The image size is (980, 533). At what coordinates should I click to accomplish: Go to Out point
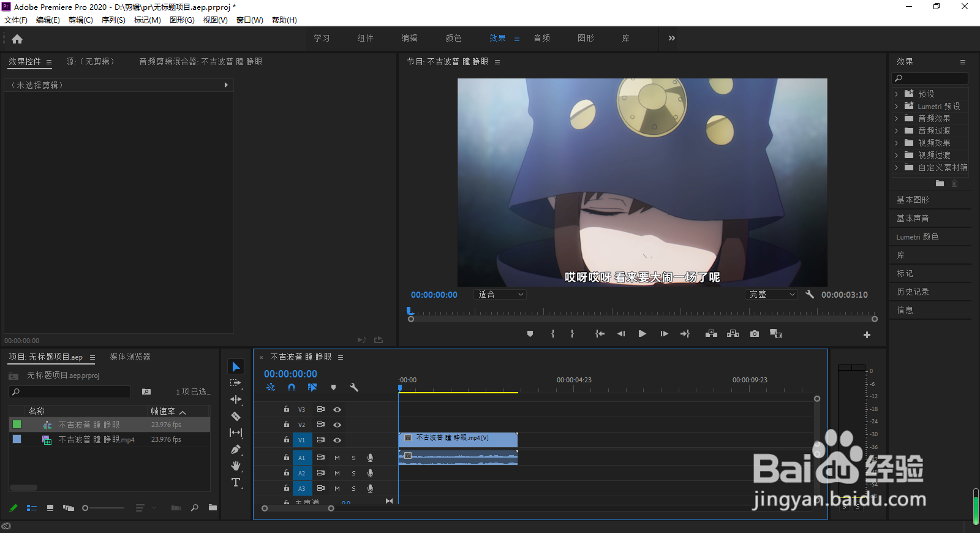685,334
